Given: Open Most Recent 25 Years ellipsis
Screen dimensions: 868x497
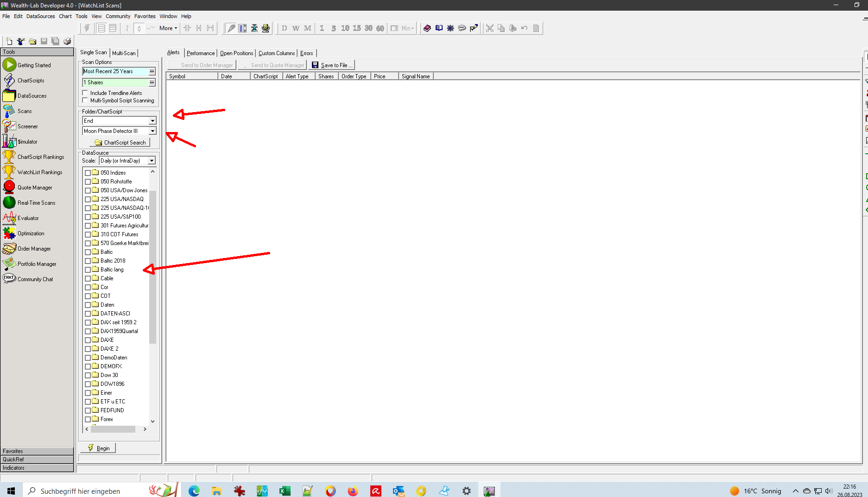Looking at the screenshot, I should (x=152, y=71).
